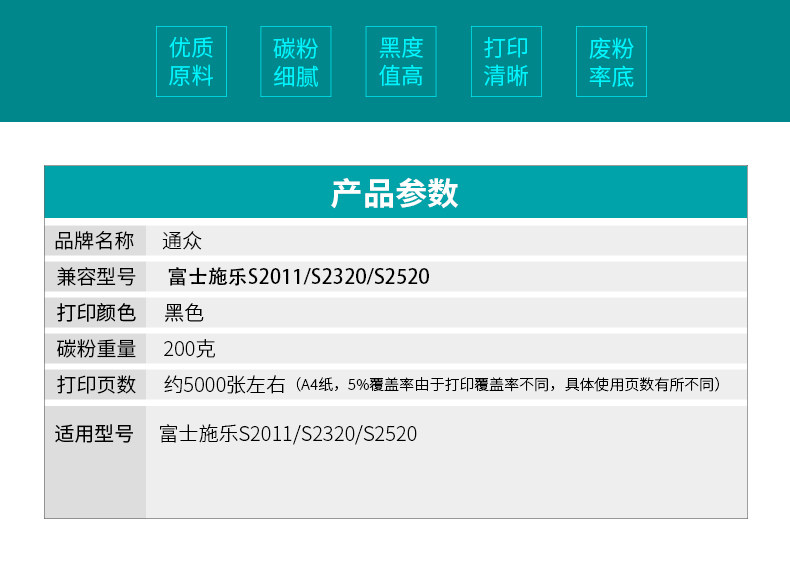Select the brand value 通众
Viewport: 790px width, 586px height.
tap(182, 241)
